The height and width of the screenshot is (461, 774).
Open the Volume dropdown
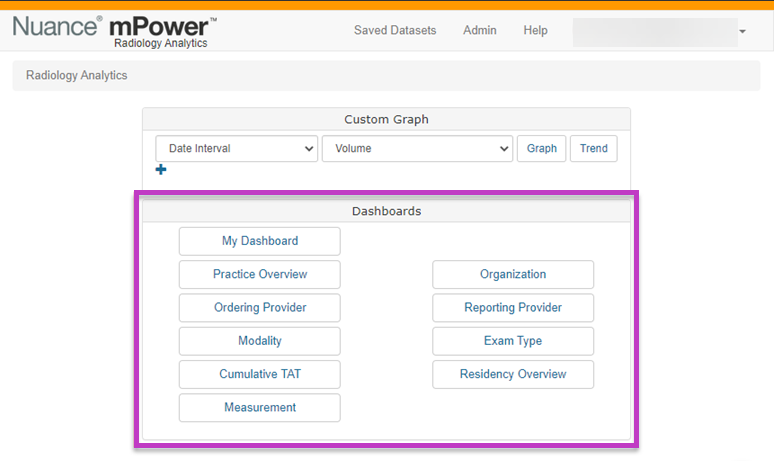coord(417,149)
